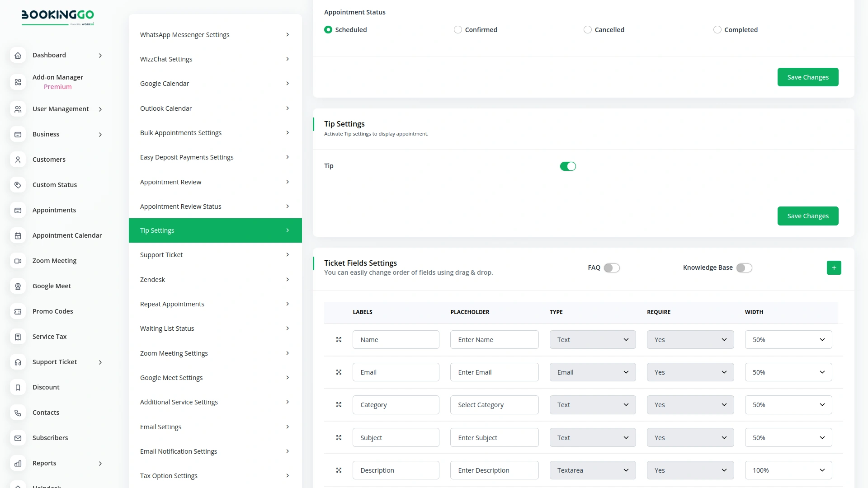Screen dimensions: 868x488
Task: Turn on the Knowledge Base toggle
Action: (x=744, y=267)
